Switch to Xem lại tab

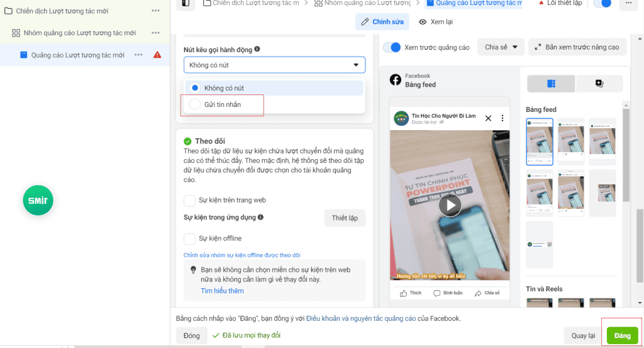pyautogui.click(x=436, y=22)
